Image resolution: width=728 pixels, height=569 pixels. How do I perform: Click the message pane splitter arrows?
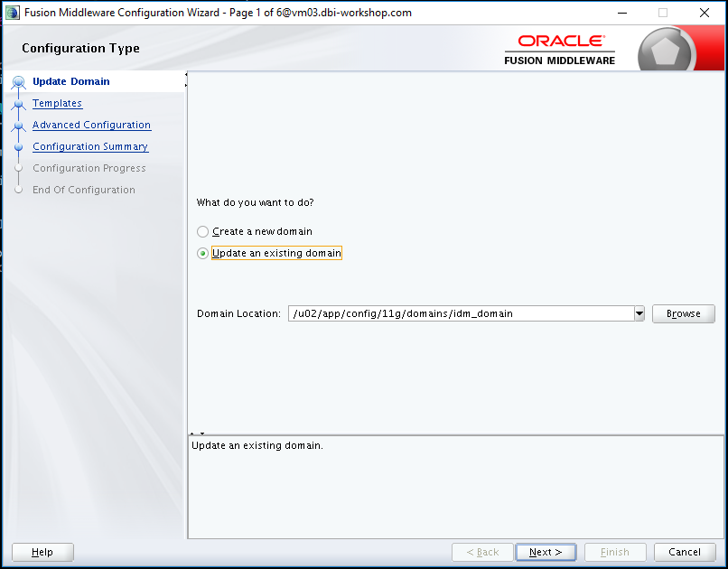click(x=197, y=434)
